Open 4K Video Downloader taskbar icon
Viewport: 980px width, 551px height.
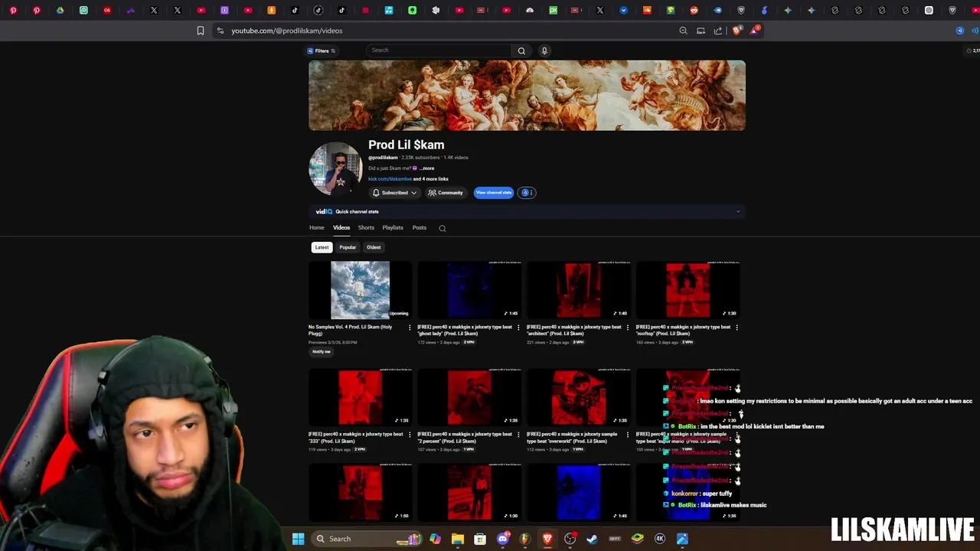coord(660,539)
